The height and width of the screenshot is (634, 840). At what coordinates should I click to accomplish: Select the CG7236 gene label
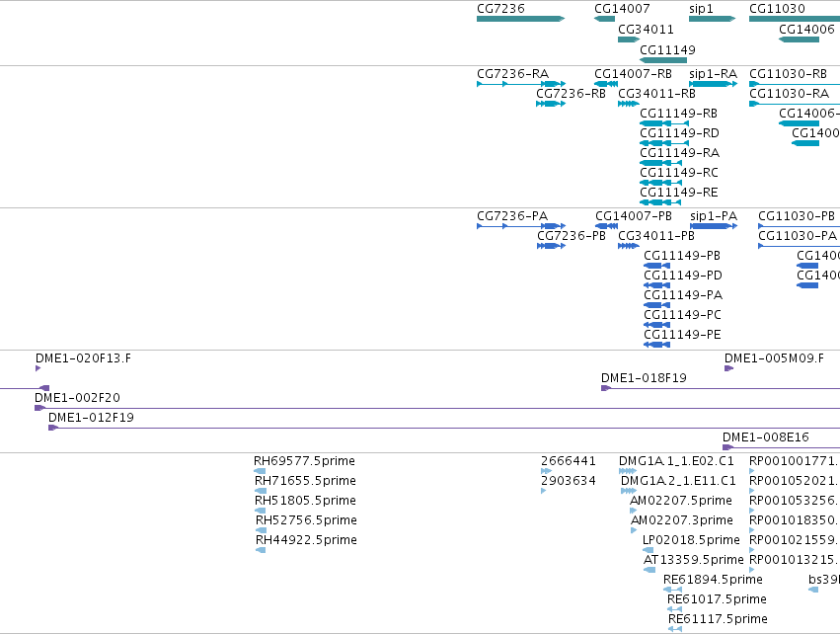pos(500,9)
